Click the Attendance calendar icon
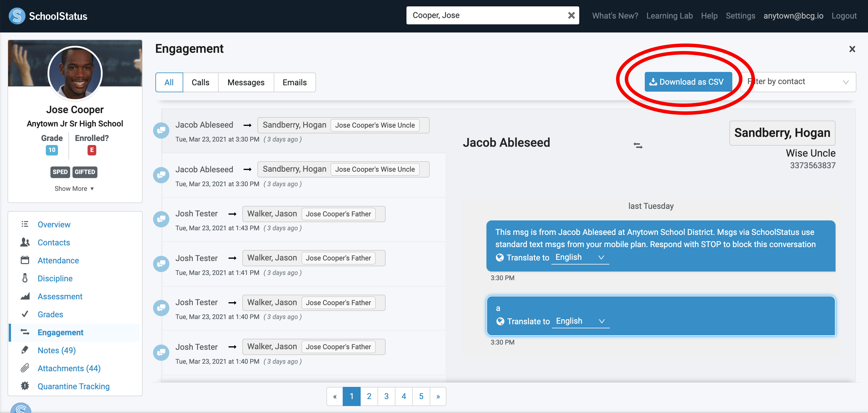 (x=25, y=260)
